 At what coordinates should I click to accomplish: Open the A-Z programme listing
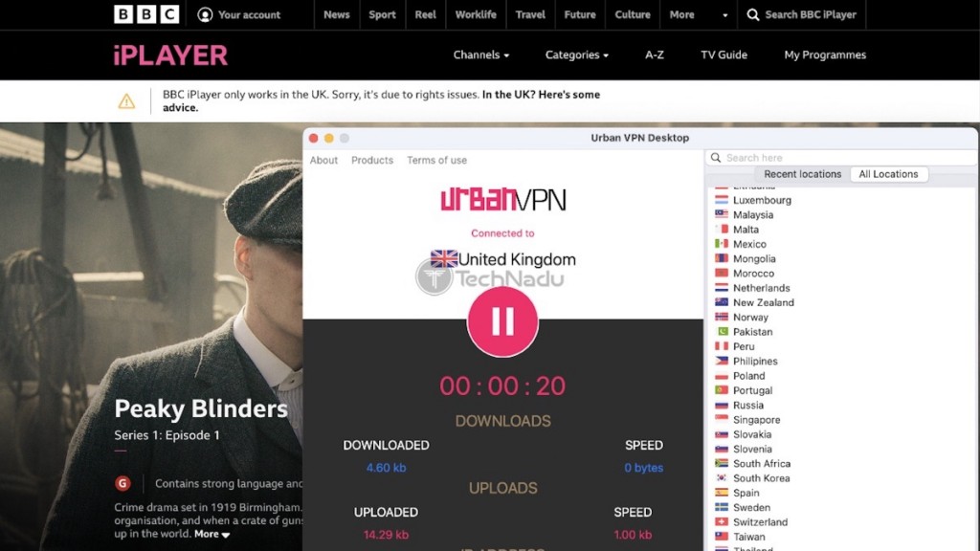pos(655,55)
